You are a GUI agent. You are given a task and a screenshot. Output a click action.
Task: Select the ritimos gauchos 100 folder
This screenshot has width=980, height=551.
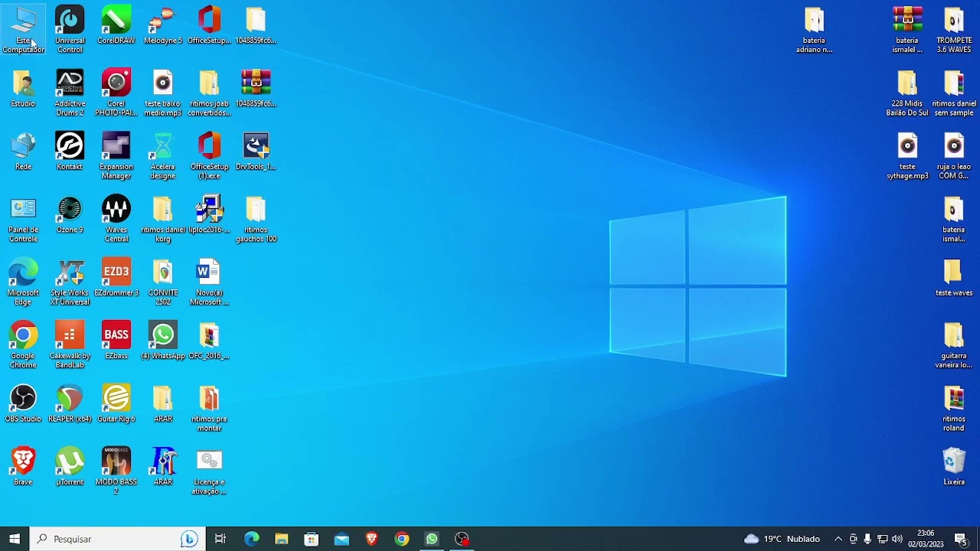point(256,220)
